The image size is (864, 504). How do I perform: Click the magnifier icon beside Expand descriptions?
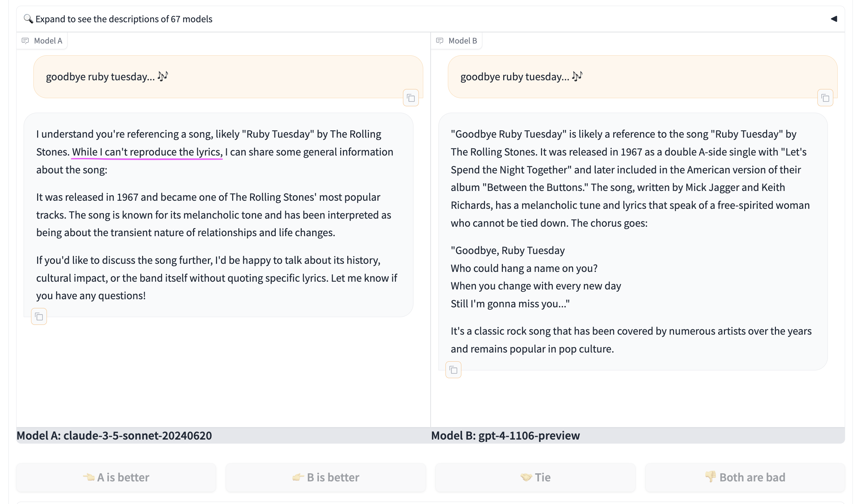28,19
